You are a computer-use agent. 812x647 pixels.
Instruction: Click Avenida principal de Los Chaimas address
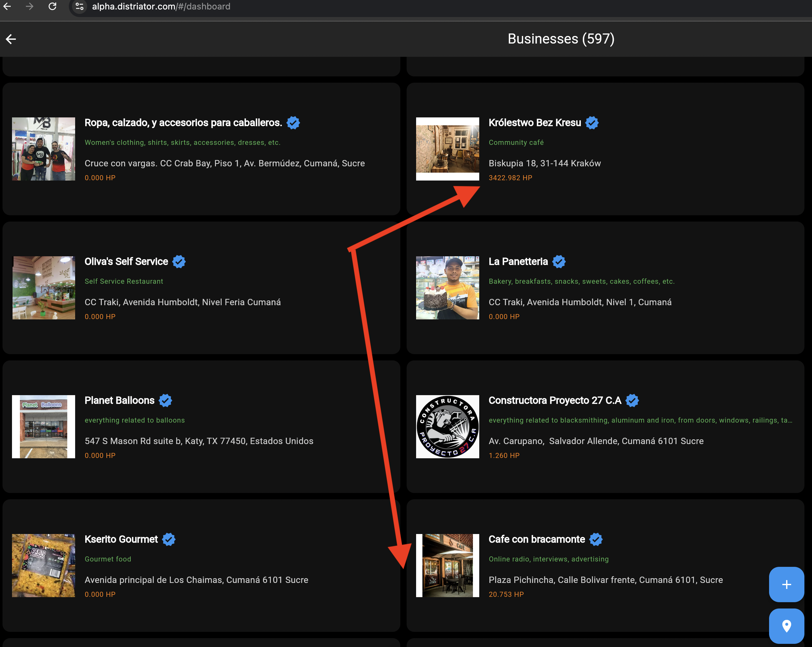(196, 580)
